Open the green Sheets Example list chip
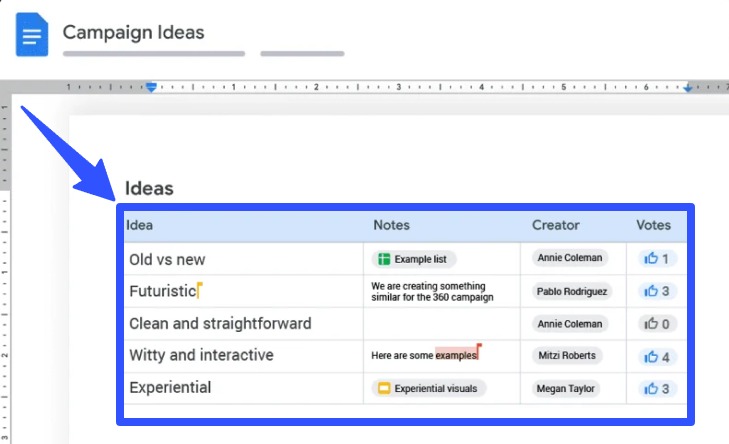This screenshot has height=444, width=729. (414, 259)
